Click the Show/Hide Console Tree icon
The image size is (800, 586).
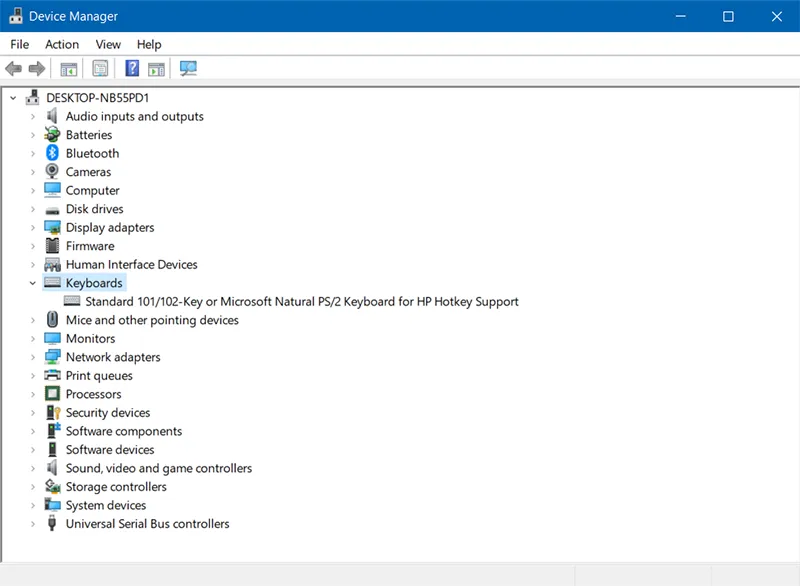[69, 69]
